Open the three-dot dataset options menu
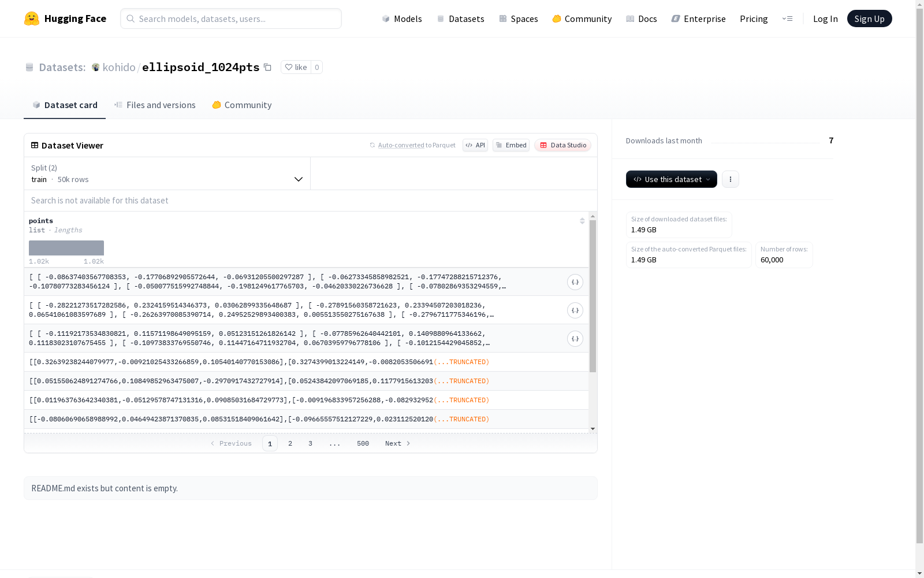 [731, 179]
